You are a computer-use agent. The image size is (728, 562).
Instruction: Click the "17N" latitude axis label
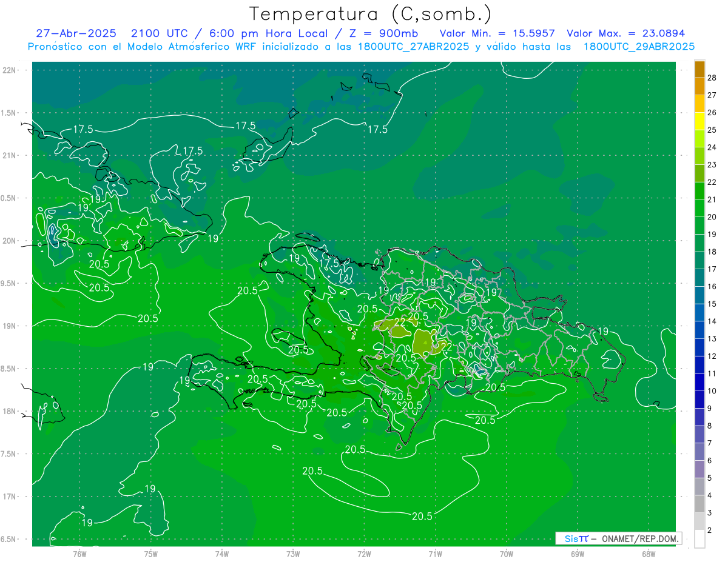[10, 497]
